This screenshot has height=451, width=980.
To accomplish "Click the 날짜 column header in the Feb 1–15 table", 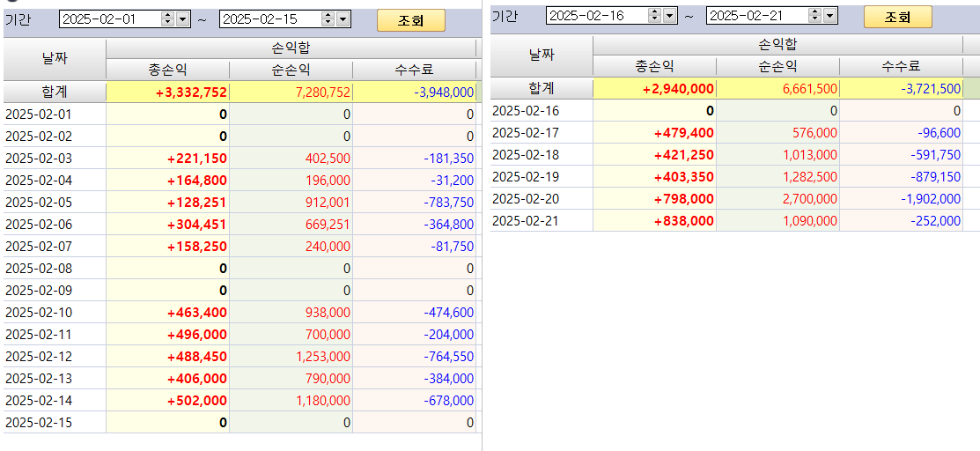I will tap(55, 59).
